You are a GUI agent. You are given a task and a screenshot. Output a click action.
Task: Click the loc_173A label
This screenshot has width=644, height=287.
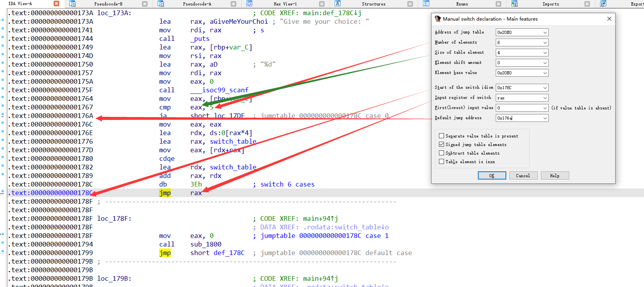pos(114,13)
